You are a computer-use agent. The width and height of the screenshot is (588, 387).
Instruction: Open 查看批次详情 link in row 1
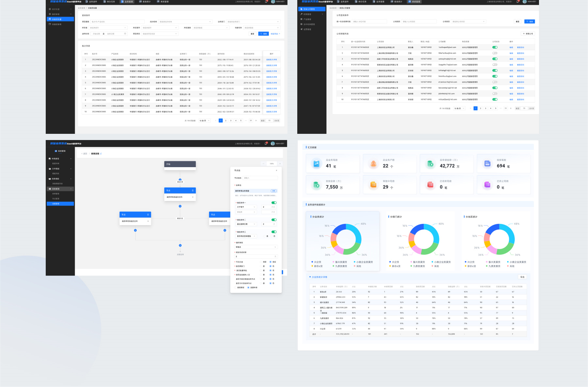(x=271, y=60)
